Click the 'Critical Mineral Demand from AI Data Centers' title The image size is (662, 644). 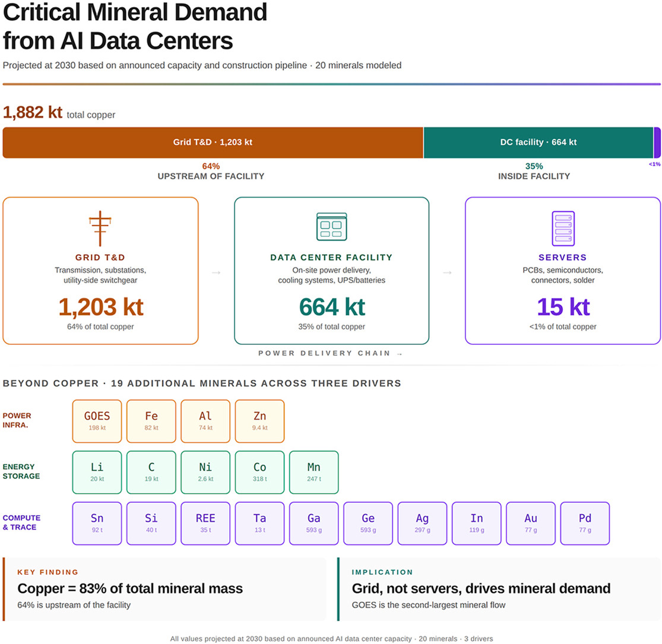click(135, 26)
